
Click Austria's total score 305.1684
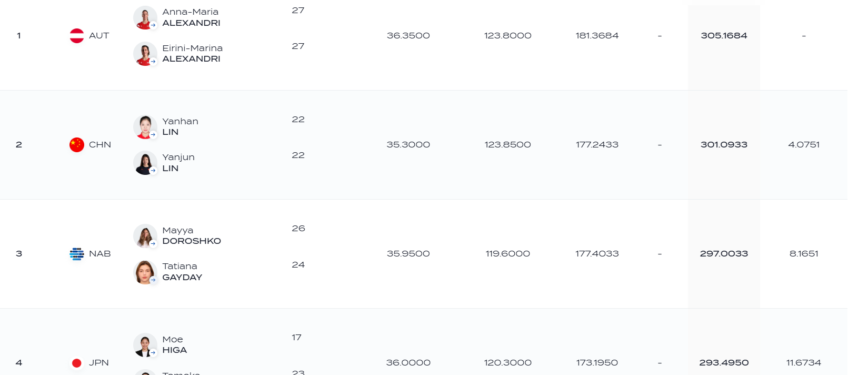pos(724,36)
